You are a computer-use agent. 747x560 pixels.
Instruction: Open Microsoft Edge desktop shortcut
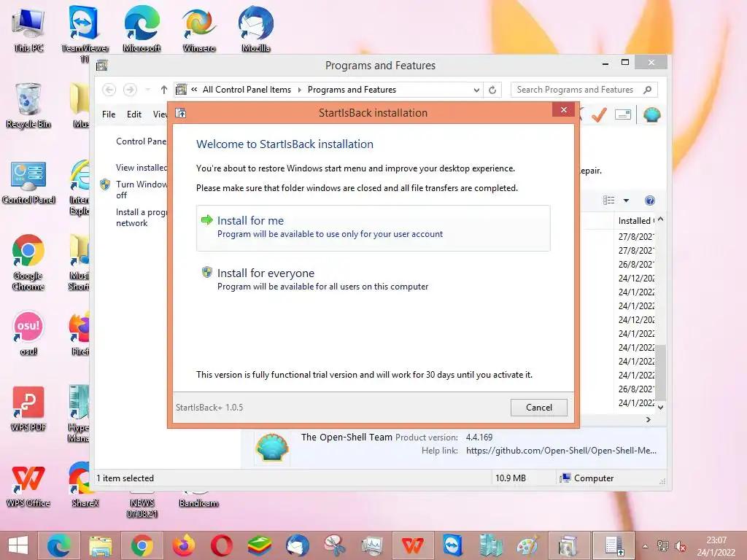tap(142, 28)
